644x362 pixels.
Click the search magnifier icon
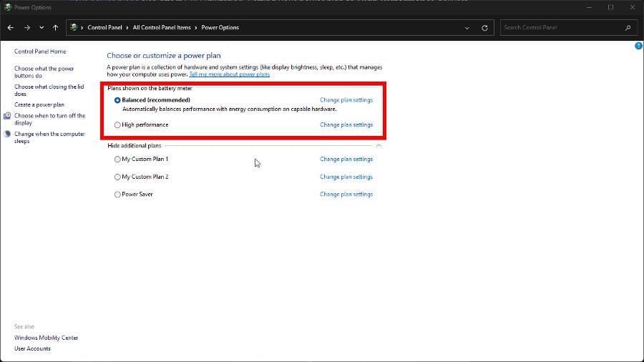628,27
